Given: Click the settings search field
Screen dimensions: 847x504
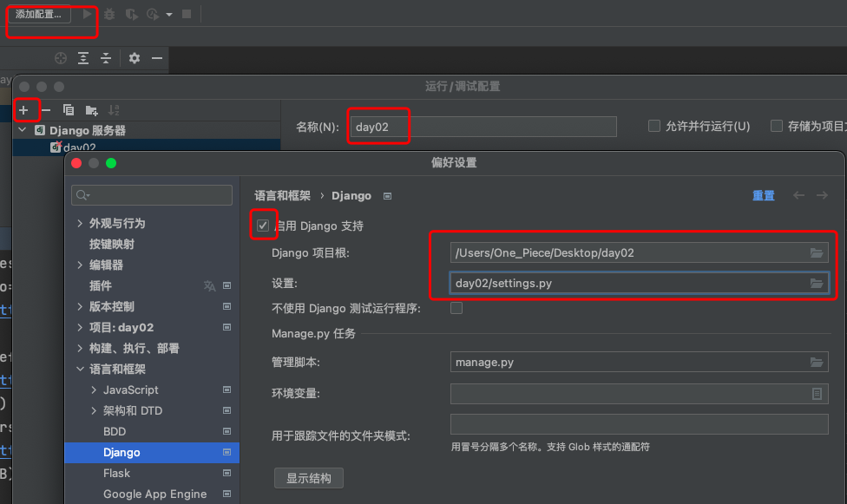Looking at the screenshot, I should 154,195.
